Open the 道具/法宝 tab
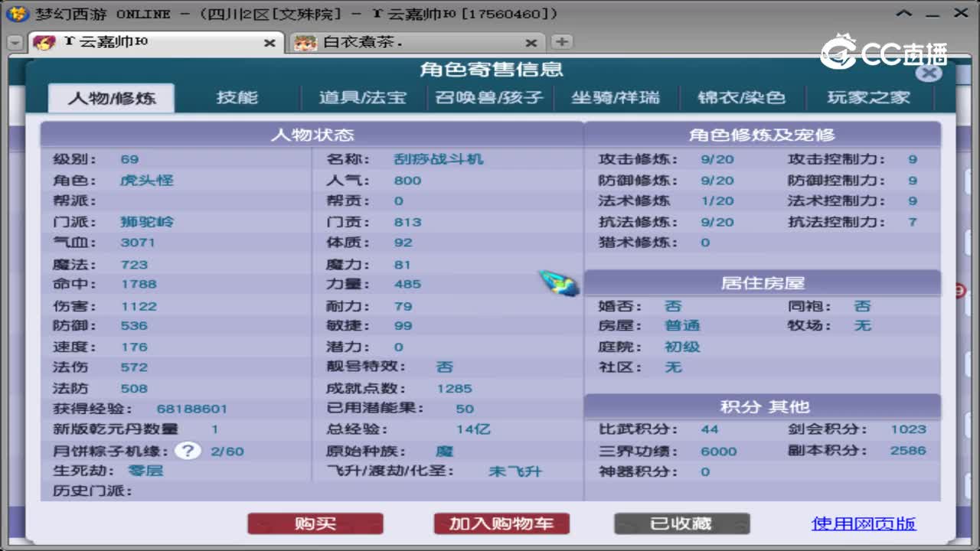Image resolution: width=980 pixels, height=551 pixels. (362, 98)
